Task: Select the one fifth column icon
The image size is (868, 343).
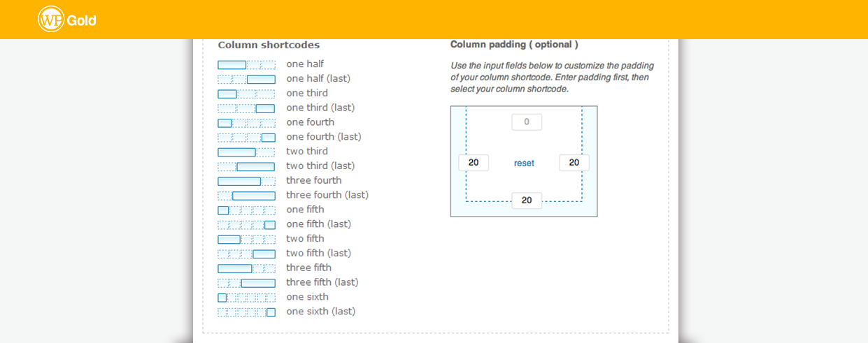Action: [x=246, y=210]
